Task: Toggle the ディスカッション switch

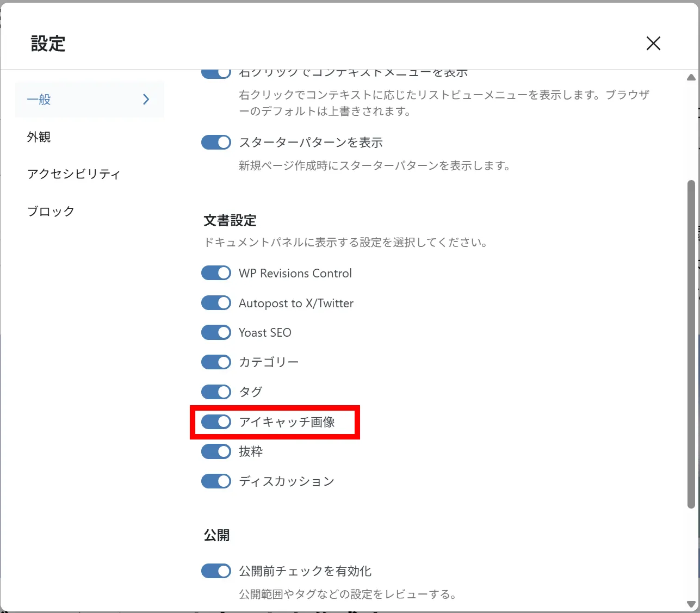Action: coord(216,481)
